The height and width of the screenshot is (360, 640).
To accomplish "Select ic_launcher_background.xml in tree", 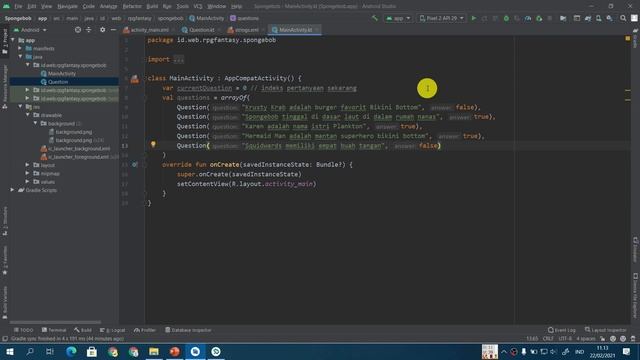I will 76,149.
